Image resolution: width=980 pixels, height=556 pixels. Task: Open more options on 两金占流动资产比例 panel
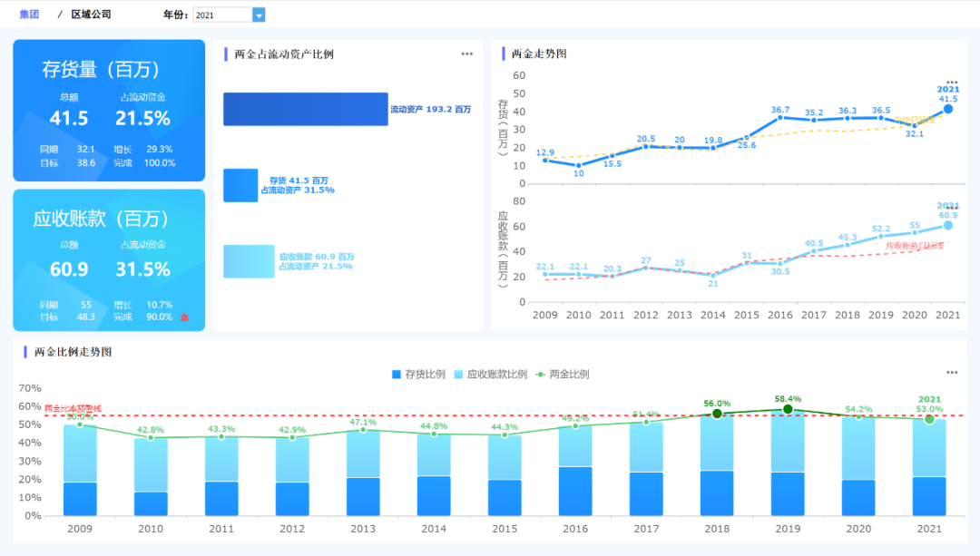click(x=467, y=54)
